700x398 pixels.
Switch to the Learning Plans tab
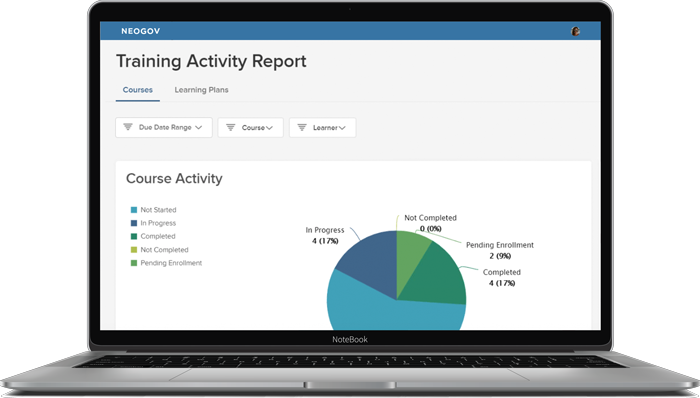click(201, 90)
